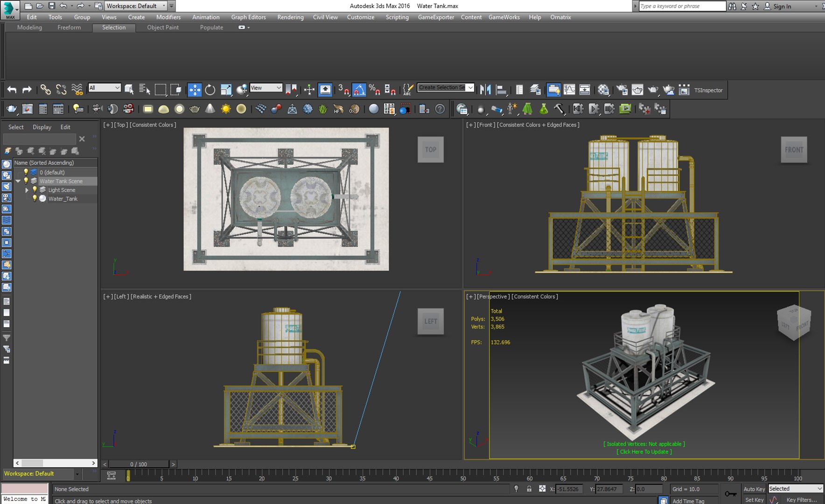Toggle visibility lightbulb of Water_Tank object

[35, 199]
